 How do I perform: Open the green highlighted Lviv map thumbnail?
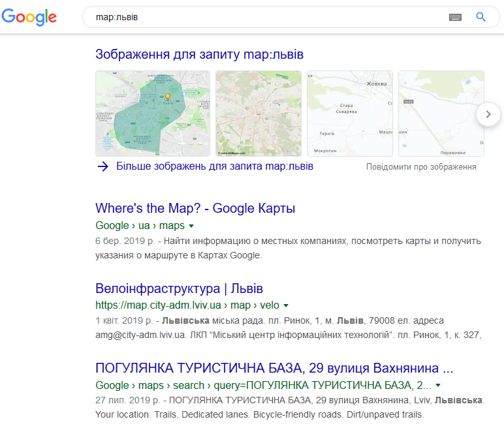(x=153, y=114)
